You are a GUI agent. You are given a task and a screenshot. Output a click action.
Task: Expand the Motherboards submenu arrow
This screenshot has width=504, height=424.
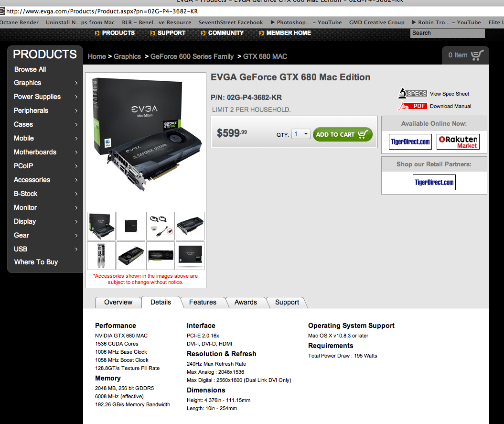click(x=76, y=152)
